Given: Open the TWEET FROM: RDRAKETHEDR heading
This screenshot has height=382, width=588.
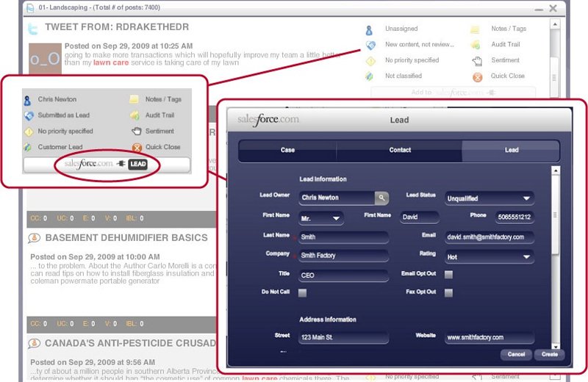Looking at the screenshot, I should pyautogui.click(x=117, y=27).
